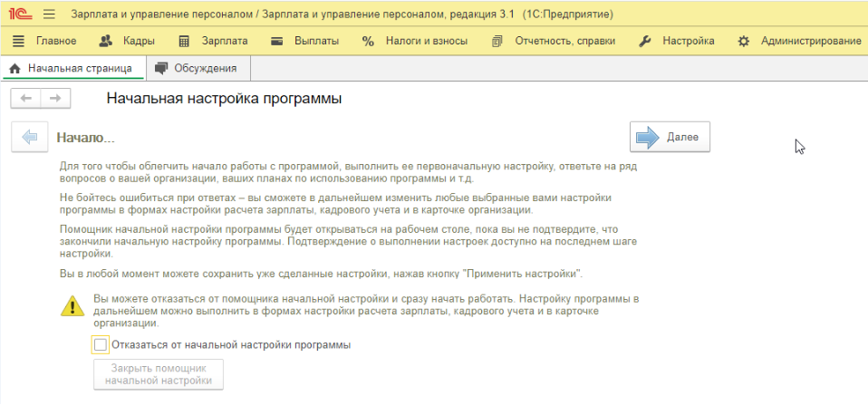Click Закрыть помощник начальной настройки button

point(159,374)
